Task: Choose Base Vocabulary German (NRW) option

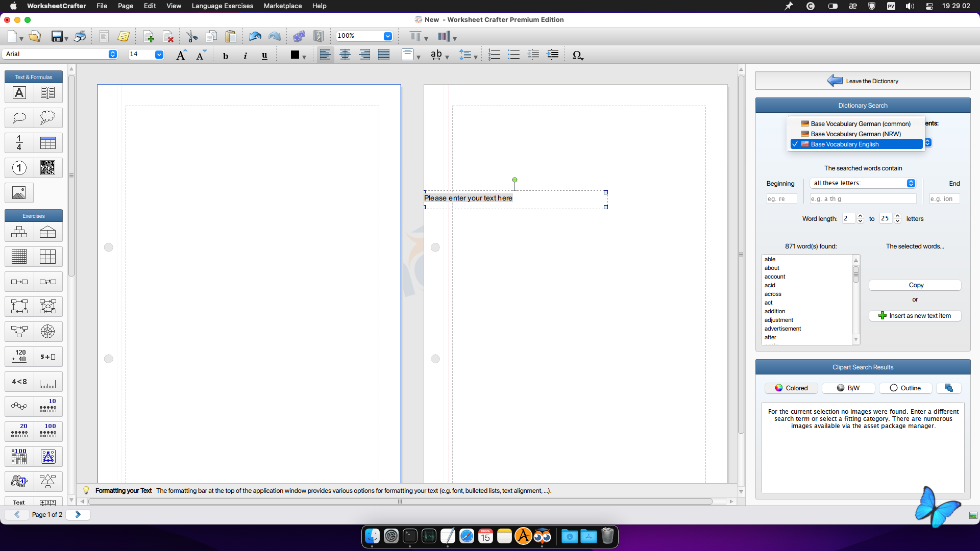Action: click(855, 134)
